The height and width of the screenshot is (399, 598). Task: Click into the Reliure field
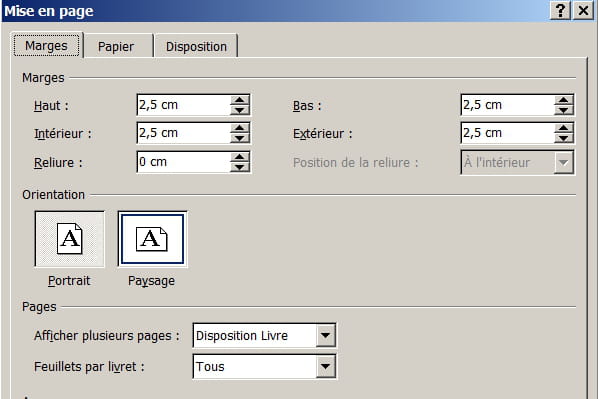coord(183,162)
